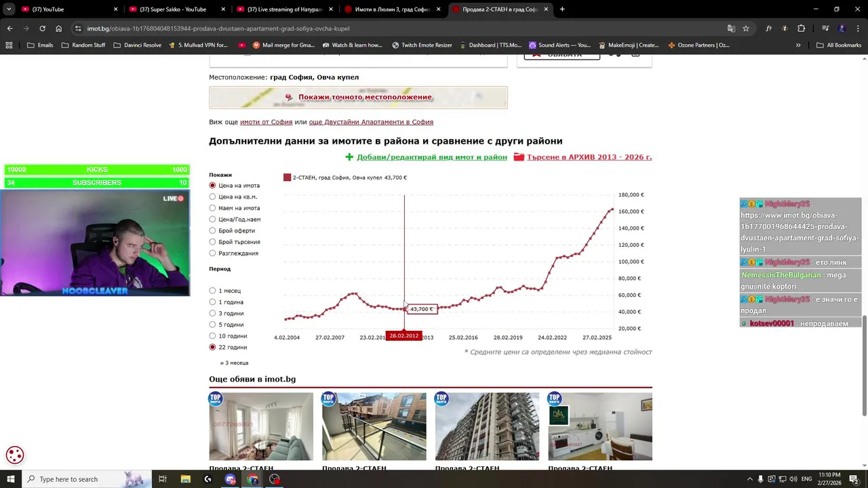
Task: Open 'Търсене в АРХИВ 2013 - 2026 г.'
Action: (589, 157)
